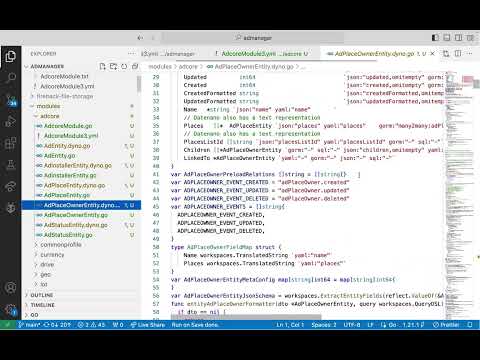Open notifications bell in status bar

pyautogui.click(x=470, y=324)
